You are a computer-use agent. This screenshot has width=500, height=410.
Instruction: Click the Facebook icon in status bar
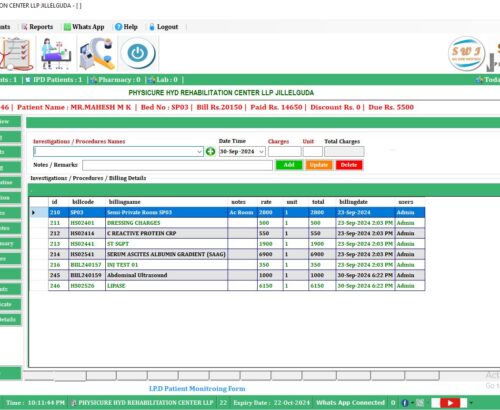(x=405, y=403)
